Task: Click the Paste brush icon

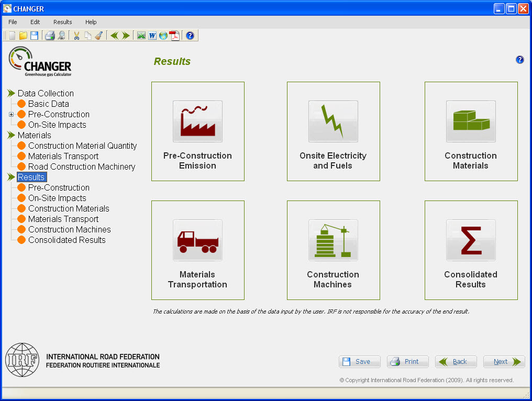Action: pyautogui.click(x=99, y=36)
